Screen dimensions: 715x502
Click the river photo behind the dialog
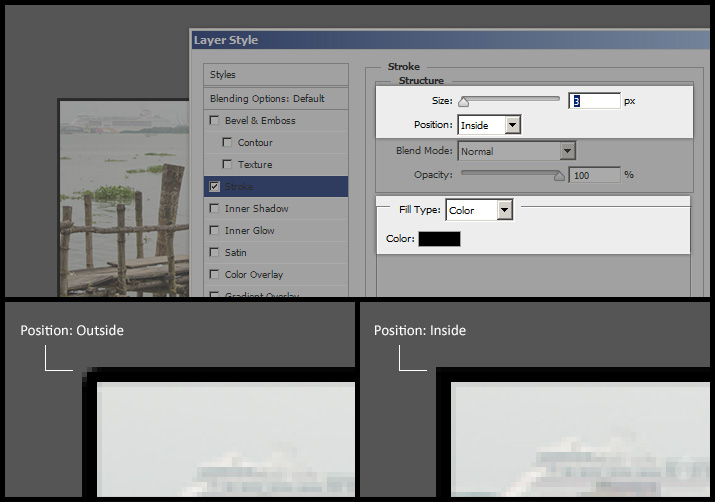pyautogui.click(x=120, y=200)
